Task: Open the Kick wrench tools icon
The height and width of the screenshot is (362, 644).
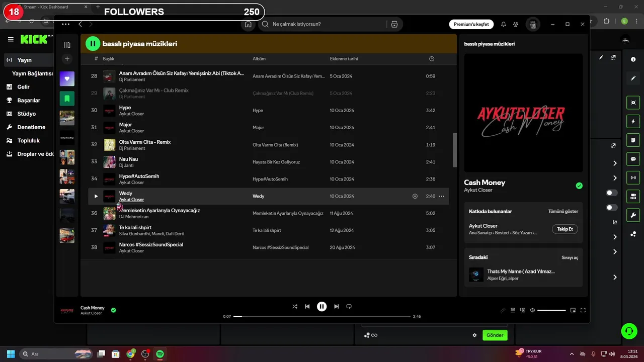Action: point(633,215)
